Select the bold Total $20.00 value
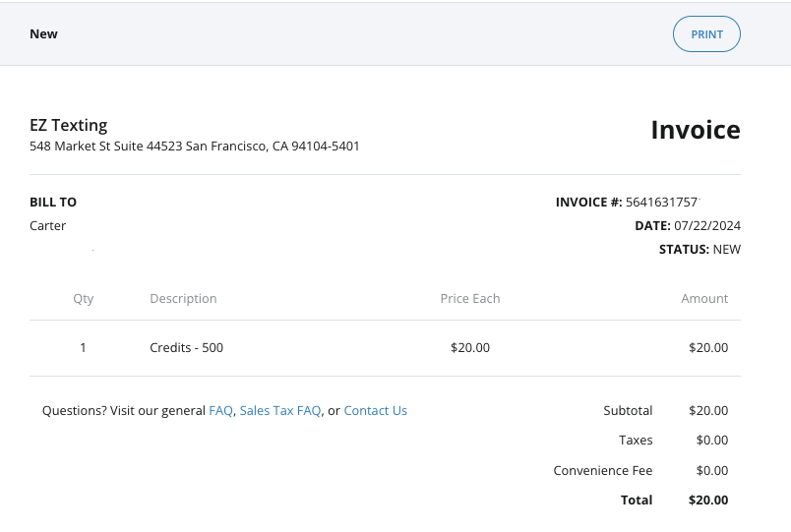The width and height of the screenshot is (791, 532). pyautogui.click(x=708, y=500)
